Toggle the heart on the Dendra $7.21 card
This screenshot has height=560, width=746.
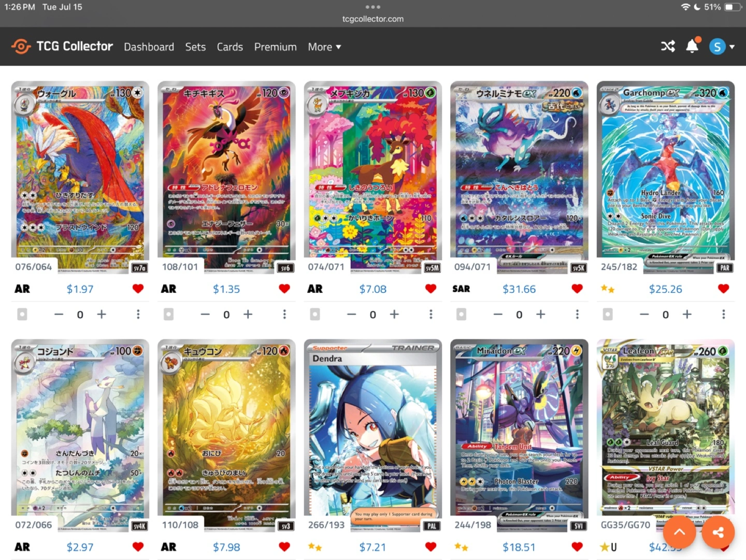pyautogui.click(x=431, y=547)
